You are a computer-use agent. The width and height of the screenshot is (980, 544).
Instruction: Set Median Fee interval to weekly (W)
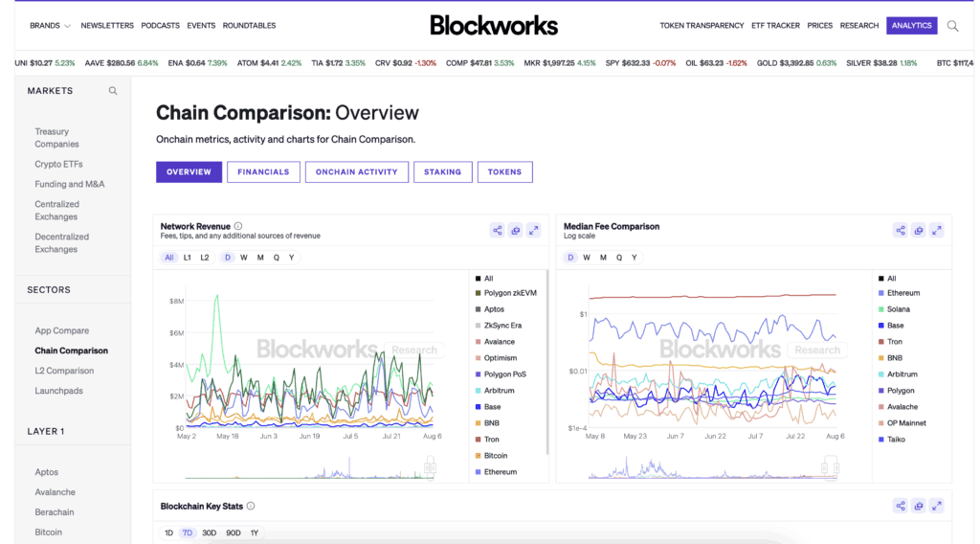(x=587, y=258)
